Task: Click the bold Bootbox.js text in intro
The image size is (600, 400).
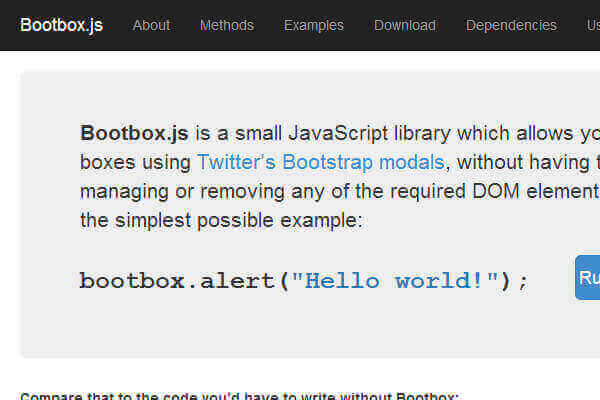Action: 135,133
